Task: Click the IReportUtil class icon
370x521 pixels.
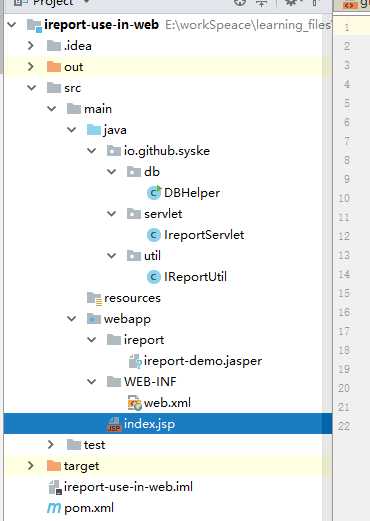Action: pos(154,277)
